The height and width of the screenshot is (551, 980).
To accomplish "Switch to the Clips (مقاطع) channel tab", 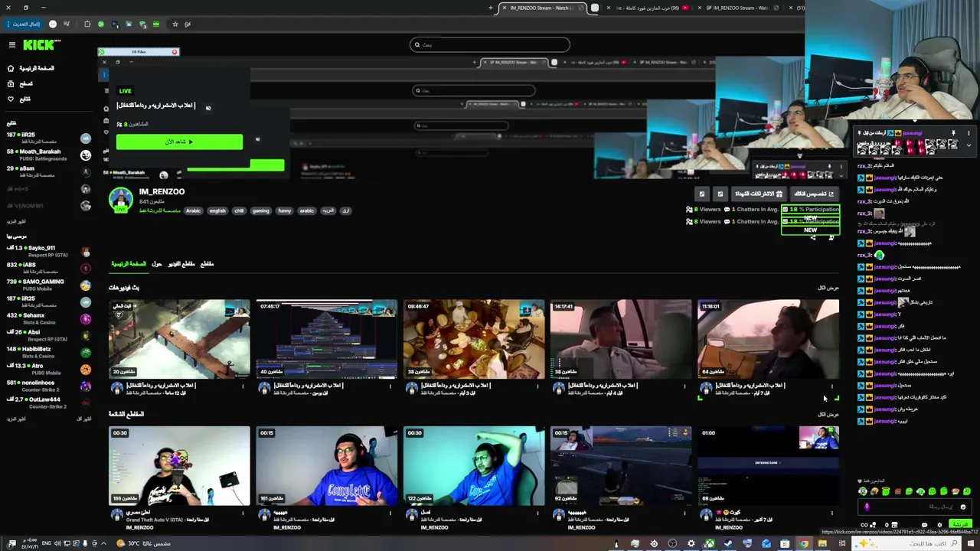I will [207, 264].
